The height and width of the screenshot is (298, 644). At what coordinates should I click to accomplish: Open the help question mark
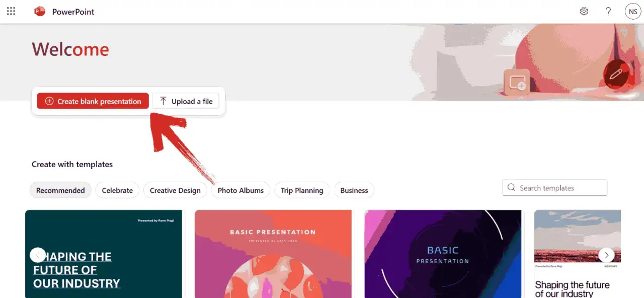click(608, 11)
